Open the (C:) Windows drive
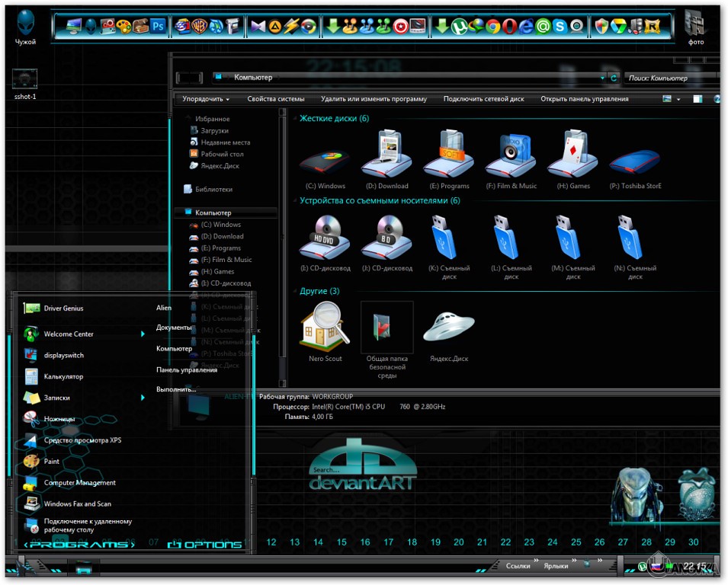The width and height of the screenshot is (728, 585). (x=325, y=160)
